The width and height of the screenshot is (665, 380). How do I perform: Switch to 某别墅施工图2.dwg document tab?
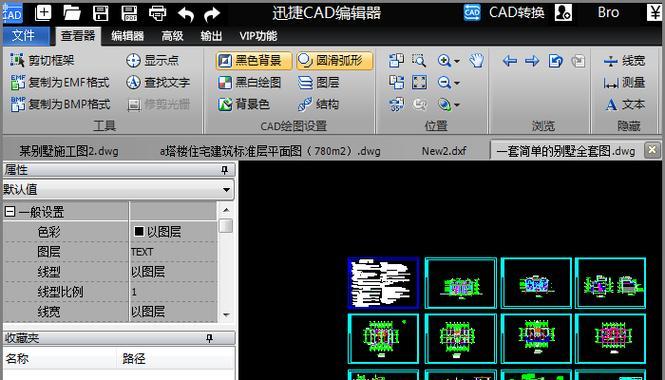click(69, 151)
